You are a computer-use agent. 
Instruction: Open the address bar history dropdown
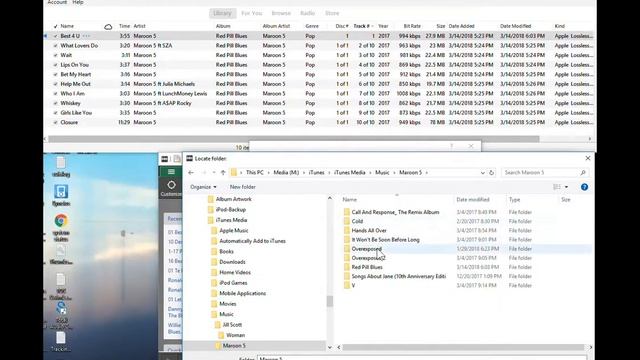pos(482,173)
